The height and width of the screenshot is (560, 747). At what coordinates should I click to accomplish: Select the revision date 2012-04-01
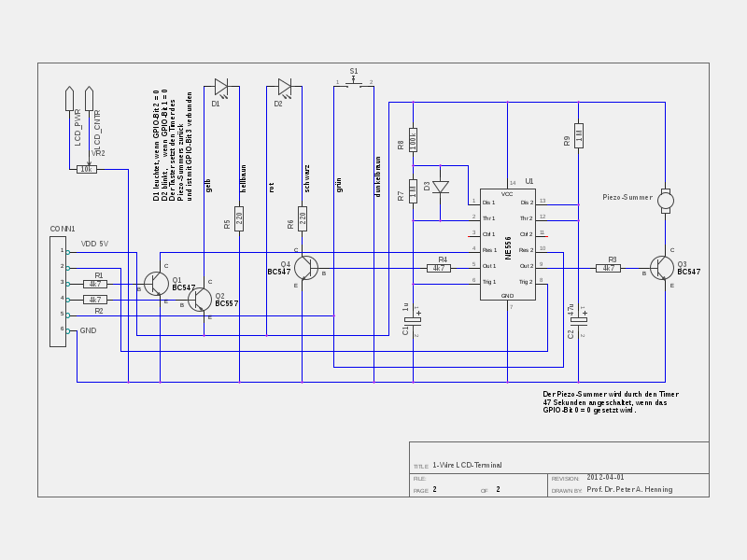point(605,477)
